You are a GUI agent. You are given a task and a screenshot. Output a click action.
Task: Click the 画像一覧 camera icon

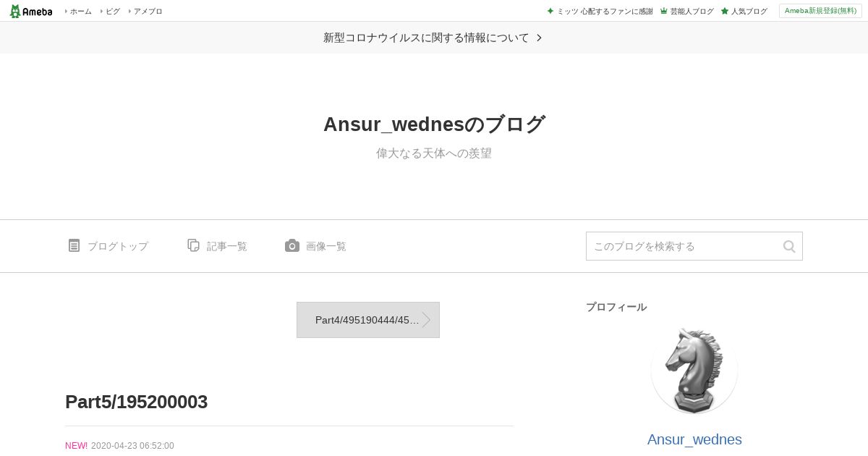[x=292, y=245]
